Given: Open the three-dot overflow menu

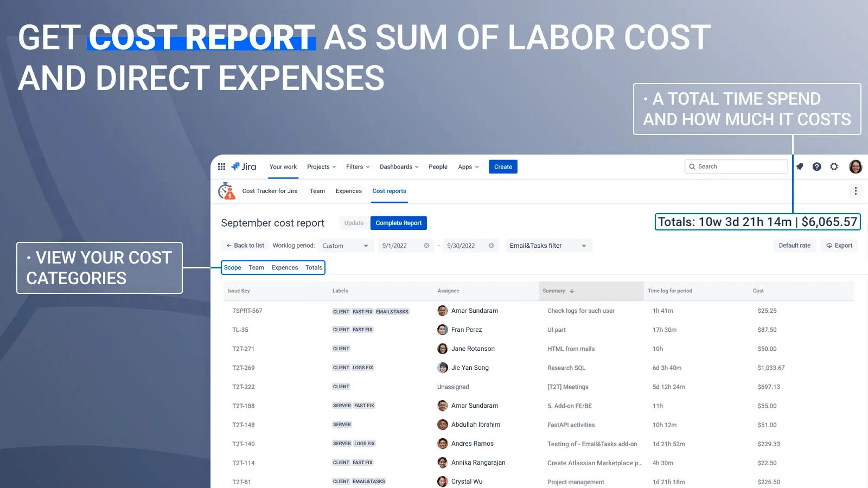Looking at the screenshot, I should (856, 191).
